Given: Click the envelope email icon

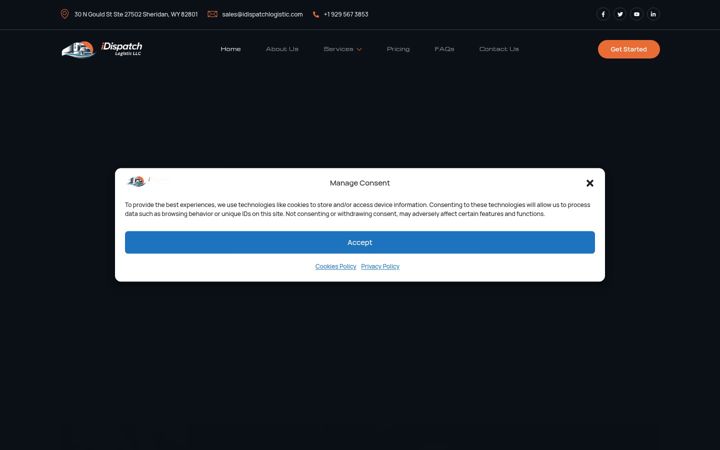Looking at the screenshot, I should pyautogui.click(x=212, y=14).
